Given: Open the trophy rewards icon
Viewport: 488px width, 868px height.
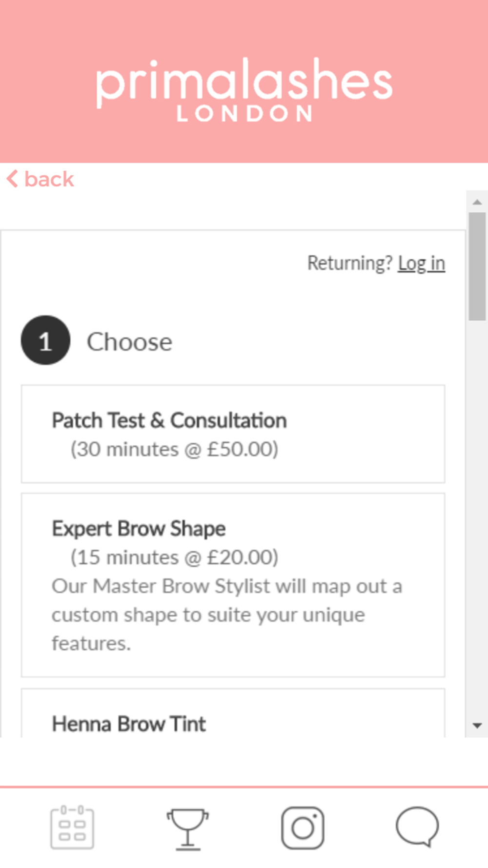Looking at the screenshot, I should (187, 828).
